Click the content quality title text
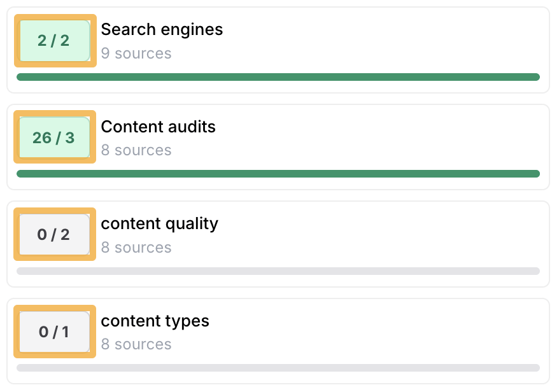This screenshot has height=392, width=559. [x=159, y=223]
